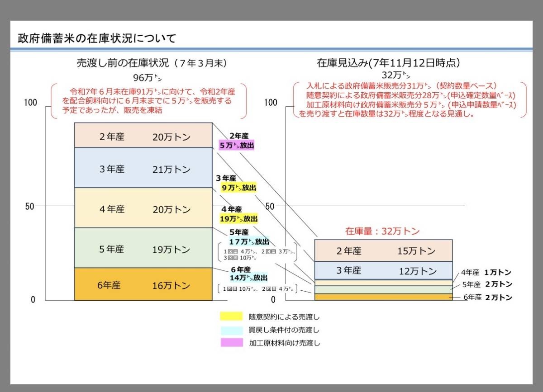Click the 4年産 20万トン bar segment
This screenshot has height=392, width=543.
pyautogui.click(x=143, y=208)
